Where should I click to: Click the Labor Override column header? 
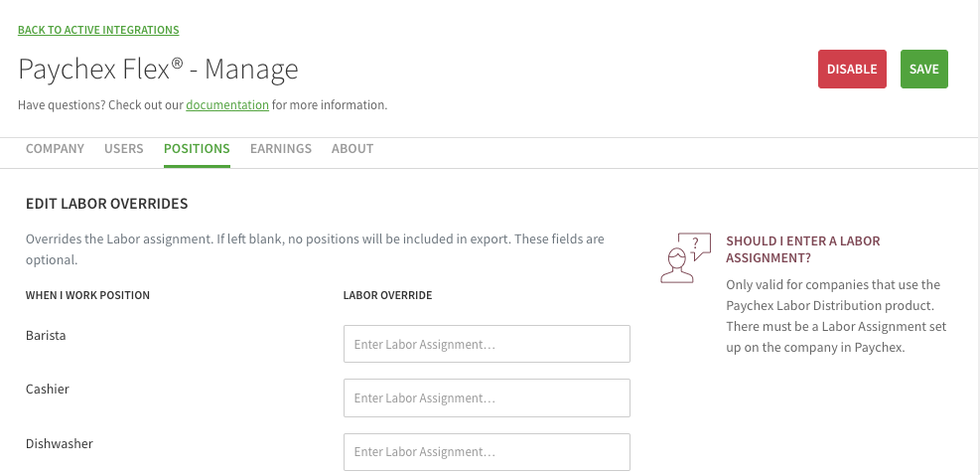point(387,295)
